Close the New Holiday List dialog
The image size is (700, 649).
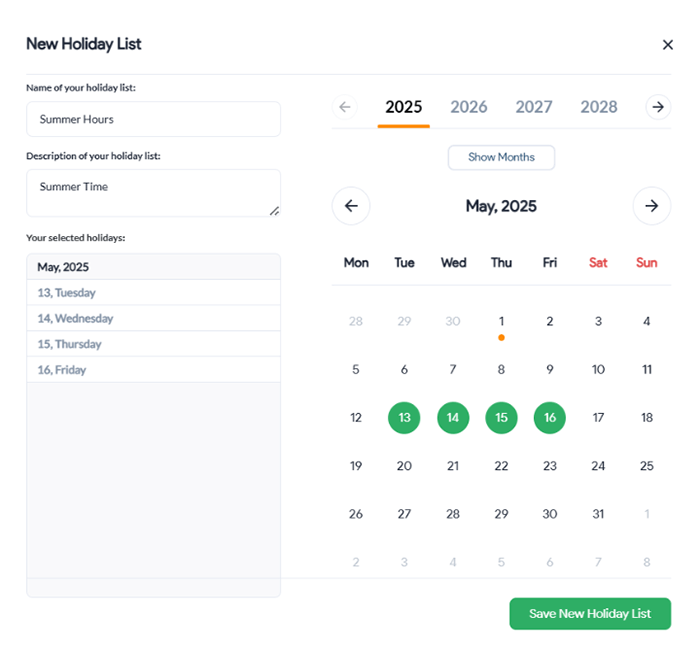tap(667, 45)
